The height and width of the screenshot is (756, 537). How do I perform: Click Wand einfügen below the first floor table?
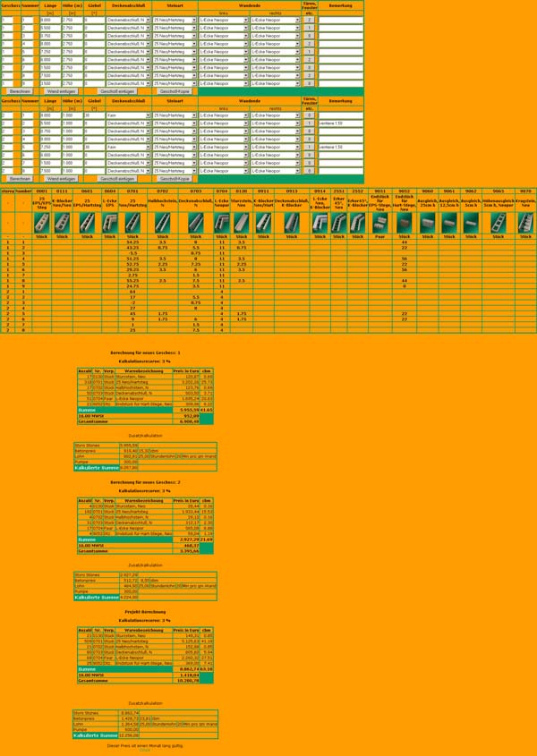tap(62, 91)
